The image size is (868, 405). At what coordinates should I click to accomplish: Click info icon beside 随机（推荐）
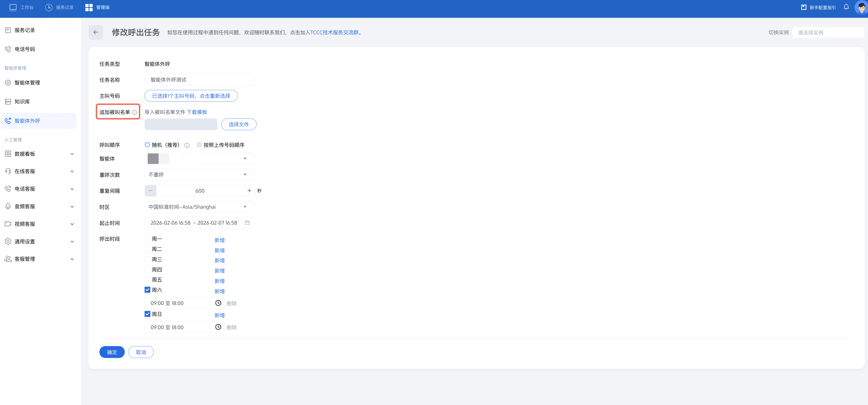[x=187, y=145]
